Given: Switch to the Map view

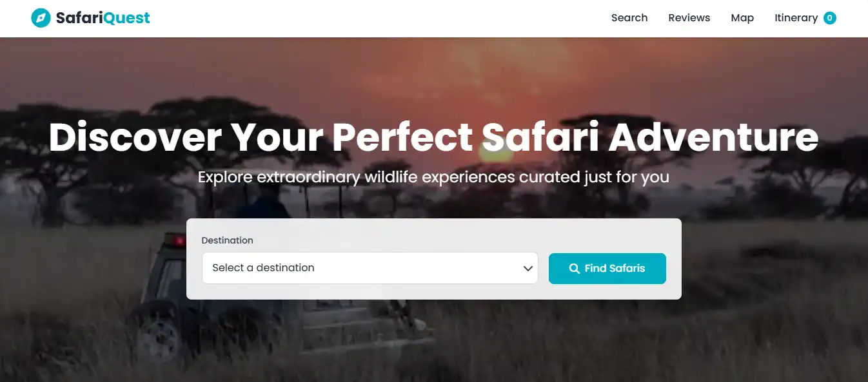Looking at the screenshot, I should [x=742, y=17].
